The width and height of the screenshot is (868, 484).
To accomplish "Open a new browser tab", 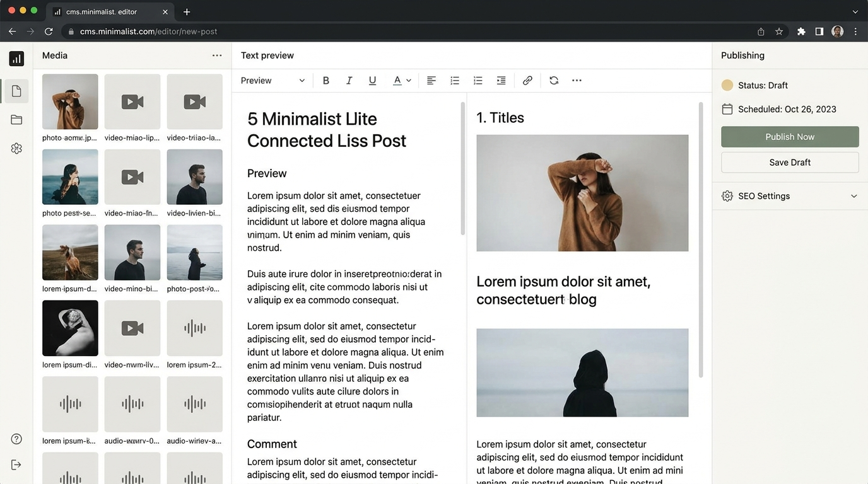I will pyautogui.click(x=187, y=12).
